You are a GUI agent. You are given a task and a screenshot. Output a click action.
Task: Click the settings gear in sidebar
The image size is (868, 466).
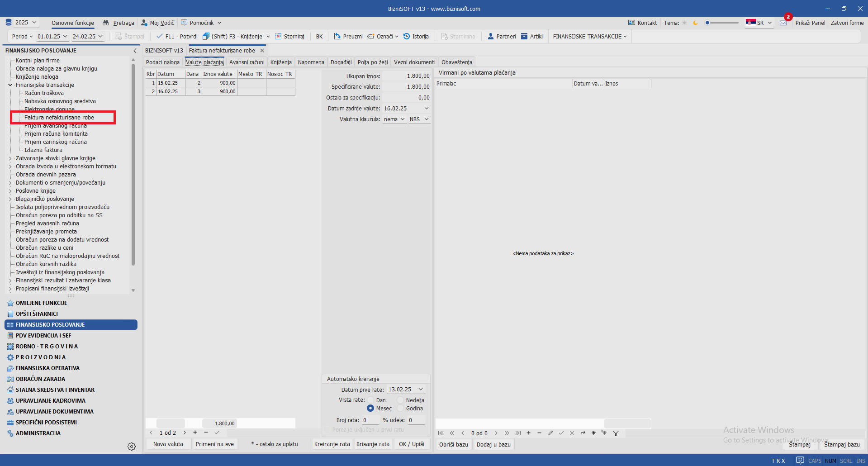point(132,447)
